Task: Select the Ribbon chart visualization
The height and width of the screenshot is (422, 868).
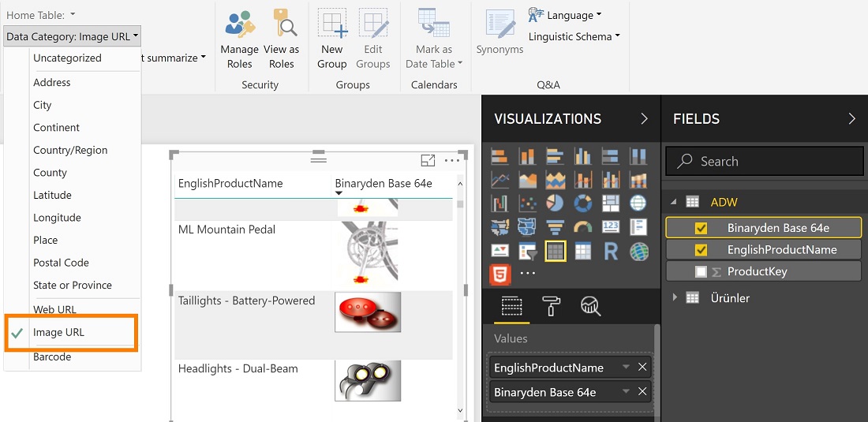Action: click(638, 180)
